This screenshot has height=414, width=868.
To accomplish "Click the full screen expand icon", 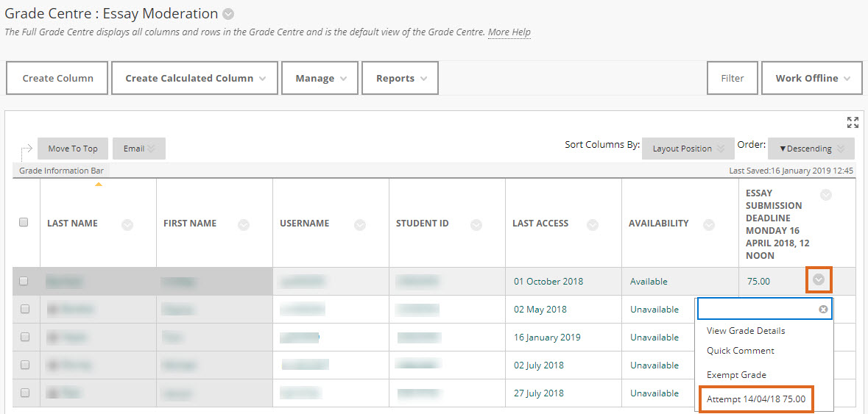I will [853, 122].
